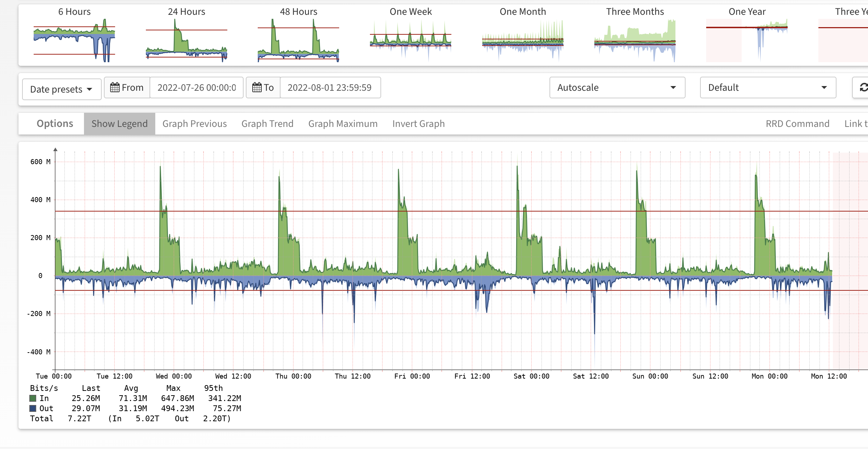Click the refresh icon button

click(863, 88)
